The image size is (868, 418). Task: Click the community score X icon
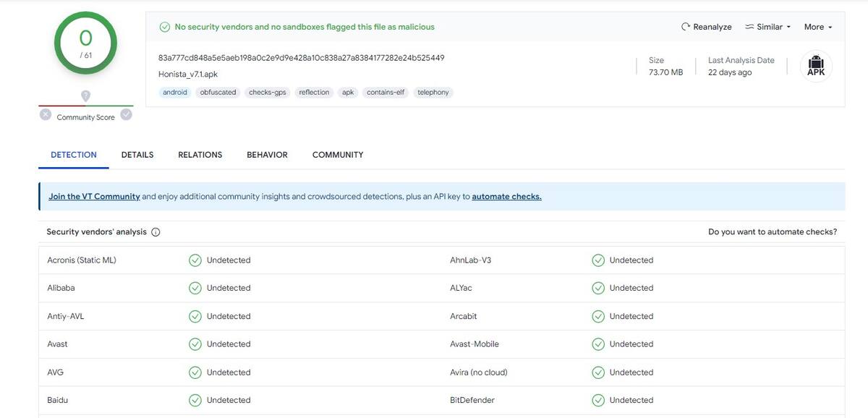point(46,114)
